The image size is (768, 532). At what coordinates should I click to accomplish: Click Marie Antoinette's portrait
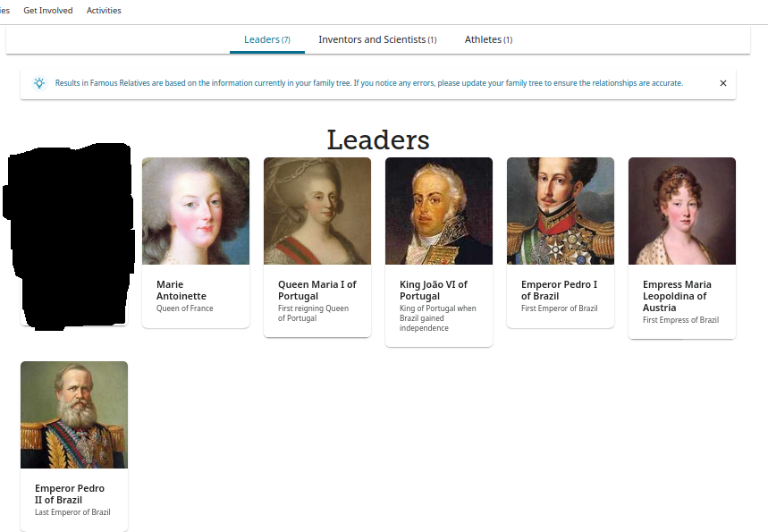pyautogui.click(x=196, y=211)
